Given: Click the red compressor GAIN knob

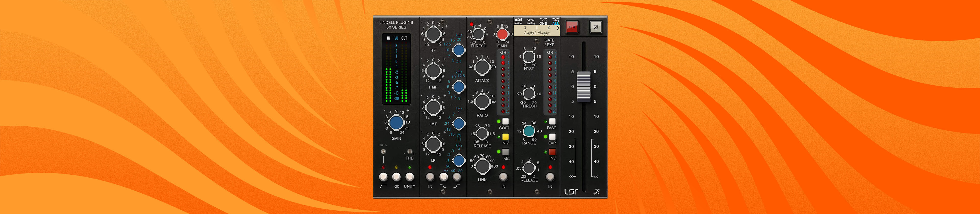Looking at the screenshot, I should coord(502,34).
